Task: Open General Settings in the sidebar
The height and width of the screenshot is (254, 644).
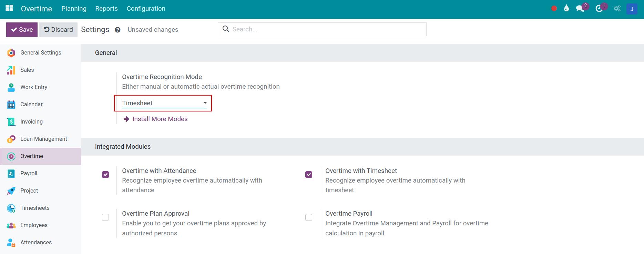Action: pos(41,53)
